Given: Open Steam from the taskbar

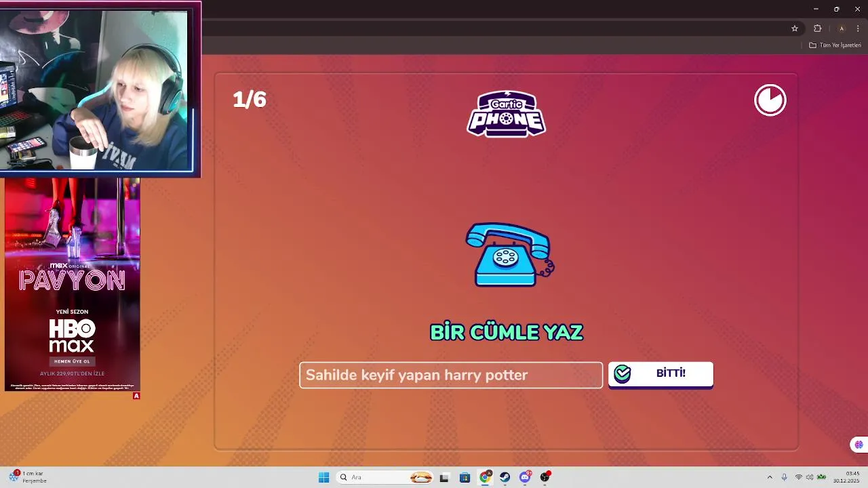Looking at the screenshot, I should coord(505,477).
